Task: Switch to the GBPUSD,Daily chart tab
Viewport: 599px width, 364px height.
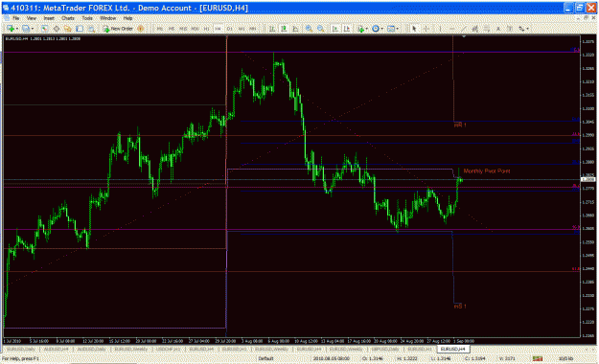Action: [x=385, y=349]
